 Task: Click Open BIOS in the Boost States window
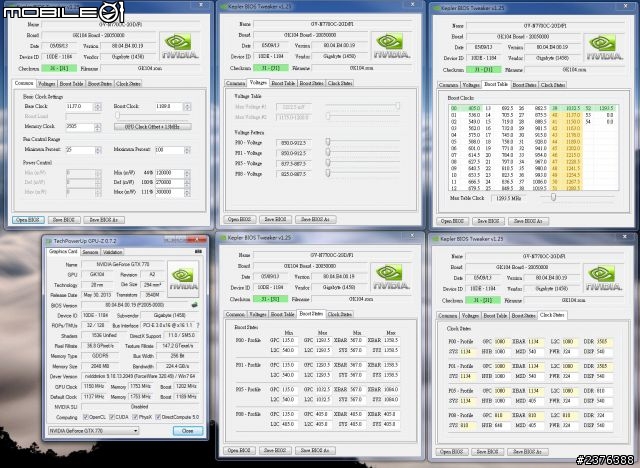pyautogui.click(x=239, y=450)
